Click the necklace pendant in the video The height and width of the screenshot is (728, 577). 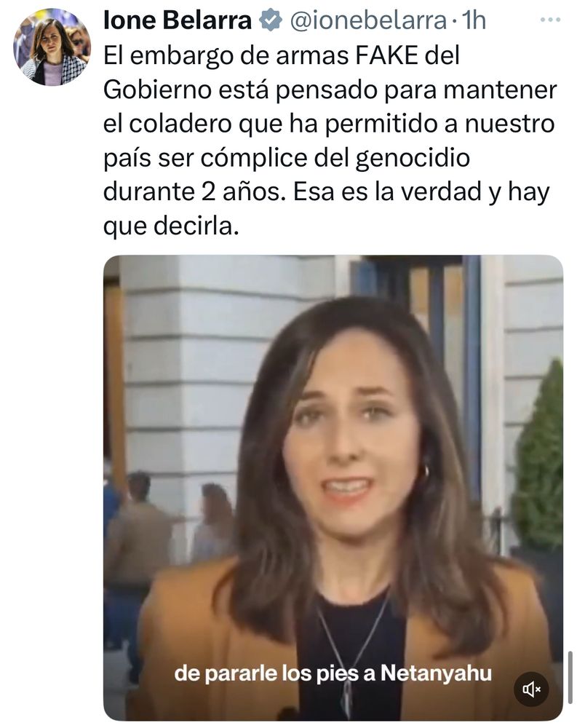pos(347,699)
